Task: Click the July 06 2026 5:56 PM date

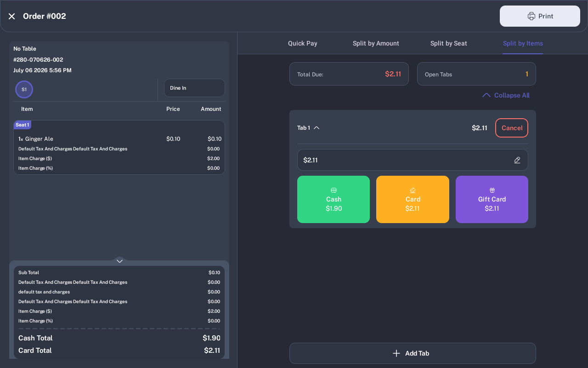Action: 42,70
